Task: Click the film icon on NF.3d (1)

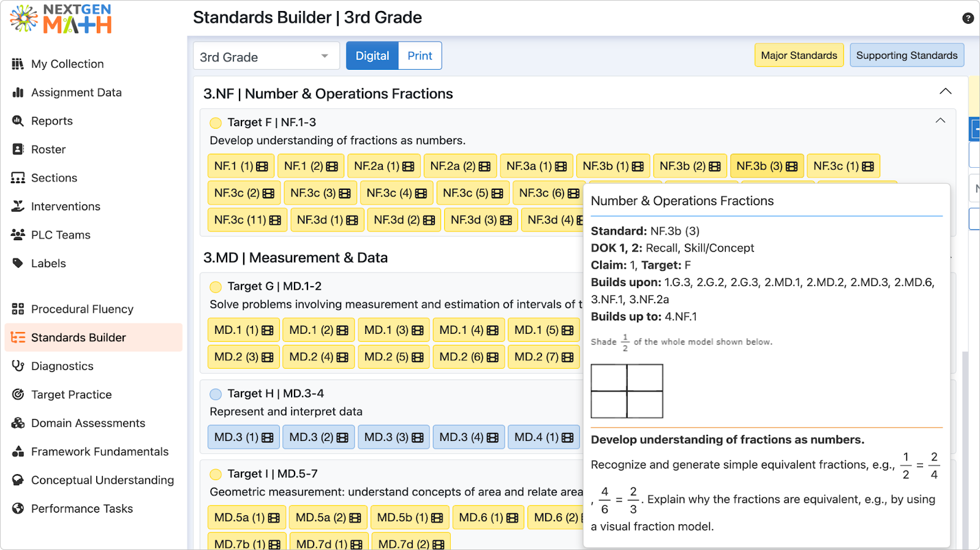Action: tap(352, 220)
